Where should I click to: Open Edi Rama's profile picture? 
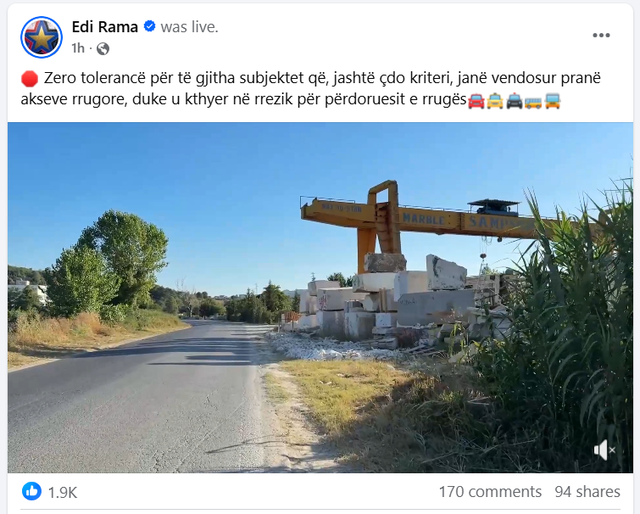point(41,37)
